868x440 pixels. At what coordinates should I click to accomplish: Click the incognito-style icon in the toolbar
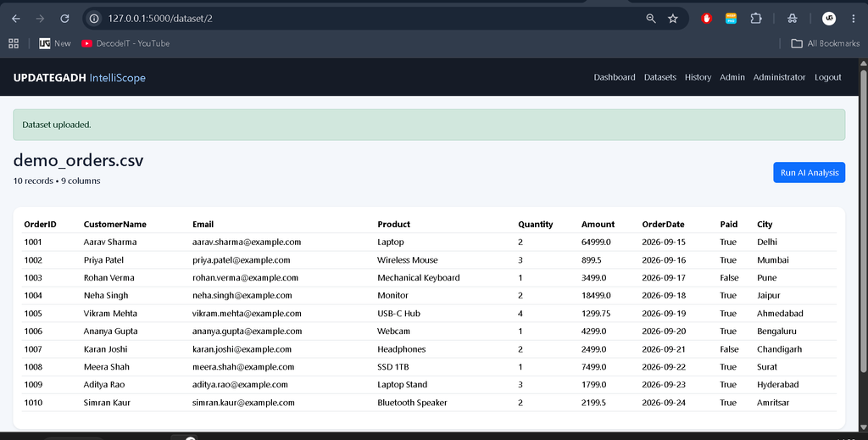coord(793,19)
